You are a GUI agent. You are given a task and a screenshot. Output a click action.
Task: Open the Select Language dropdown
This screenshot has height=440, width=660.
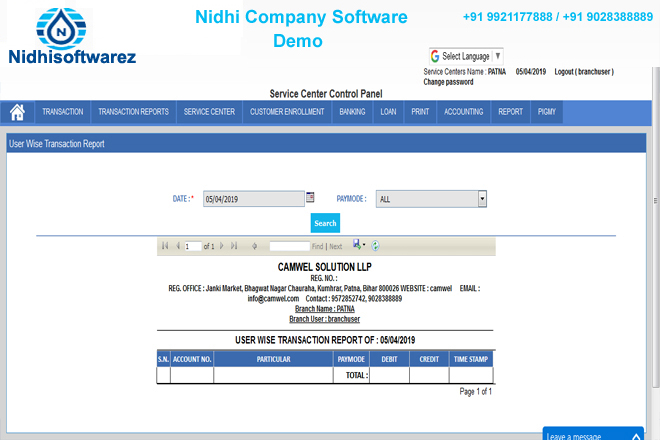pyautogui.click(x=466, y=56)
